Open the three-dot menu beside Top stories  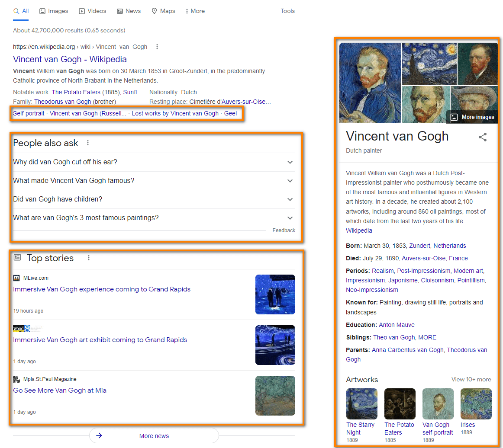(x=89, y=258)
